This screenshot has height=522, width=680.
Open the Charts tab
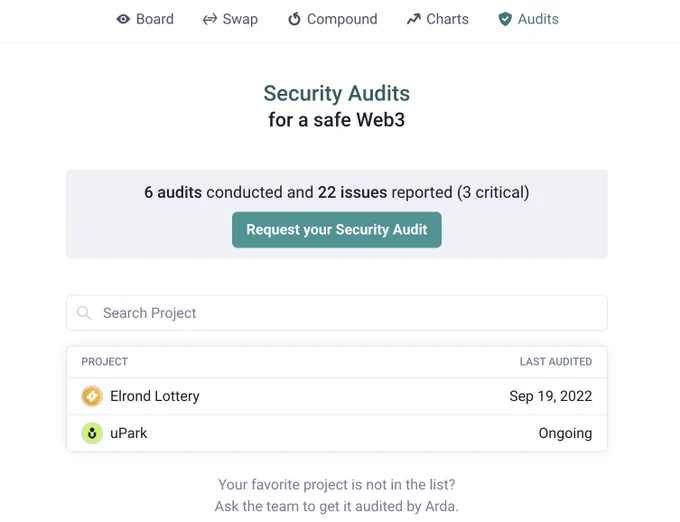[x=438, y=19]
